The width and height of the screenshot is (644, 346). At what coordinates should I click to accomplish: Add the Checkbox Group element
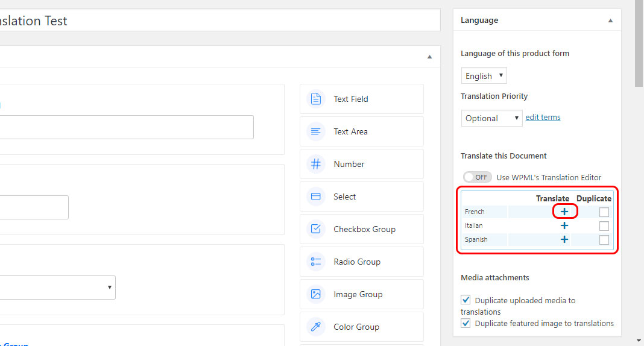(361, 229)
